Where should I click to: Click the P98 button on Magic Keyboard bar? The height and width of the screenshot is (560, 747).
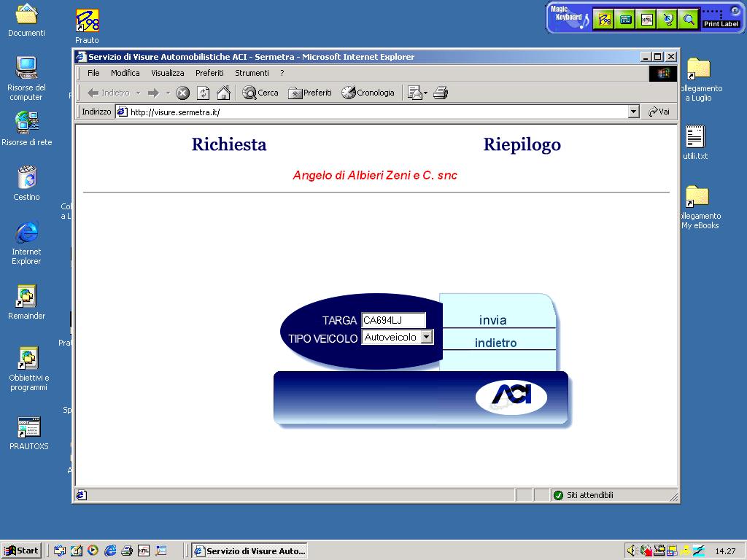click(x=604, y=20)
